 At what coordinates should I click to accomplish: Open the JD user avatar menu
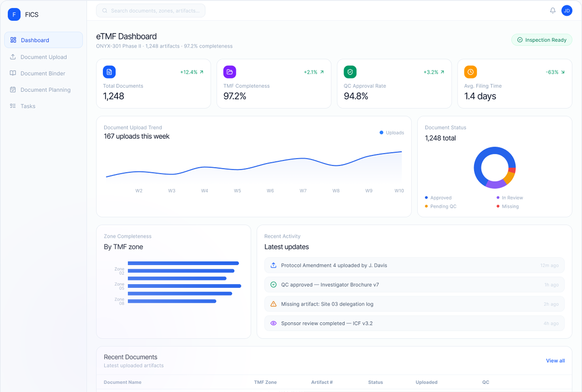[567, 11]
